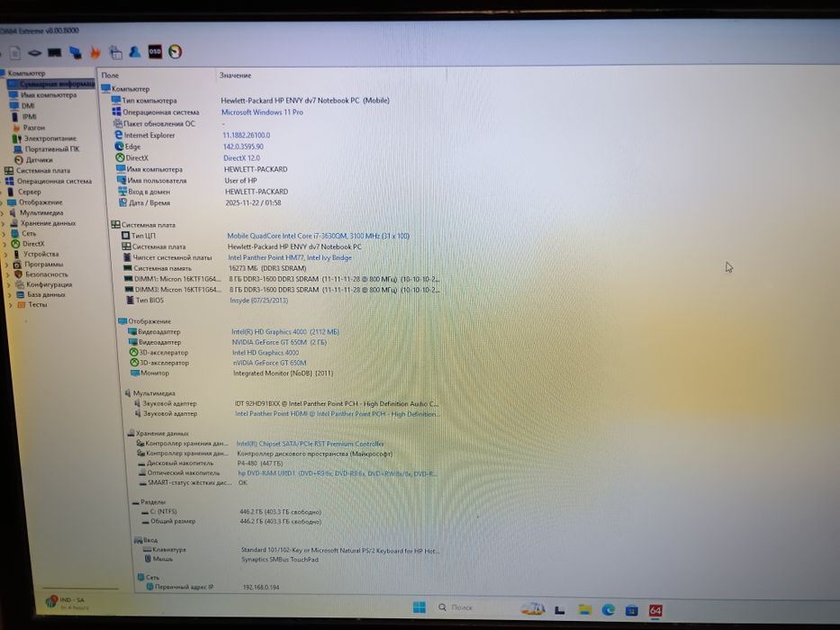Open Электропитание in the sidebar
Image resolution: width=840 pixels, height=630 pixels.
tap(44, 139)
